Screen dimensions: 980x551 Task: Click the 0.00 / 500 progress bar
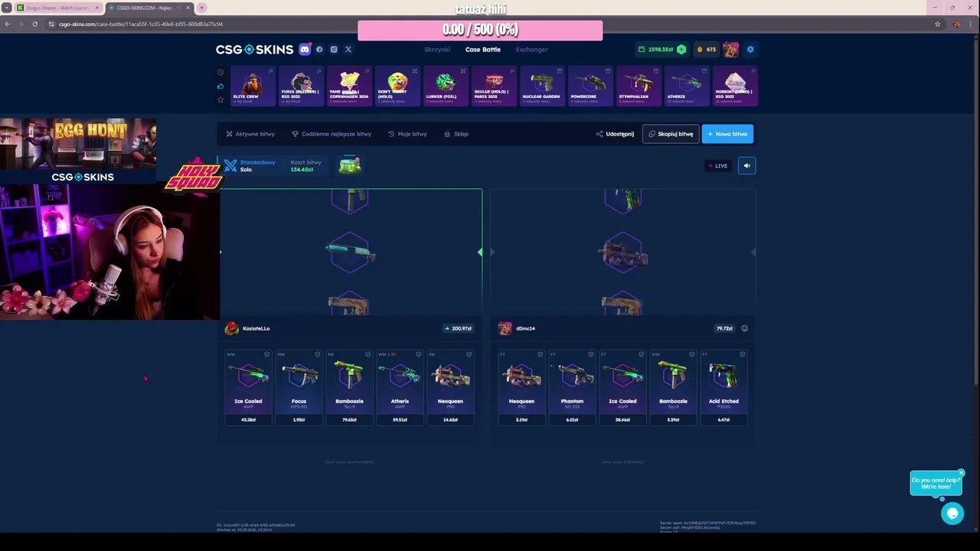(480, 30)
